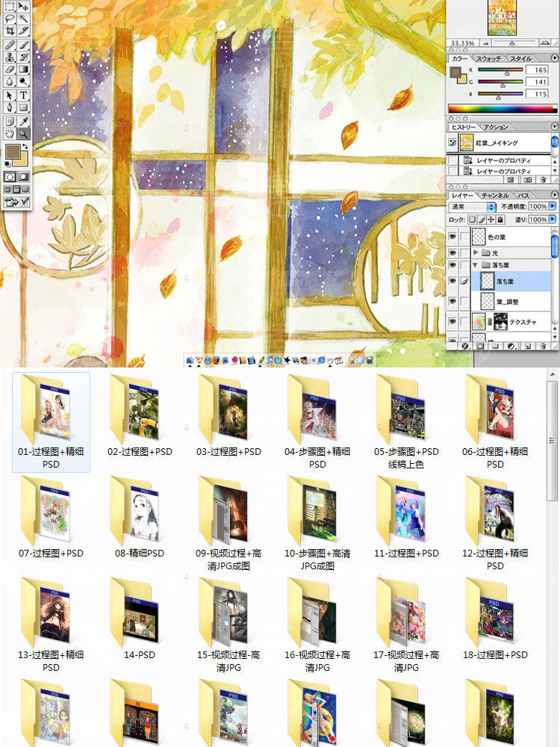Create new snapshot in History panel

(527, 180)
